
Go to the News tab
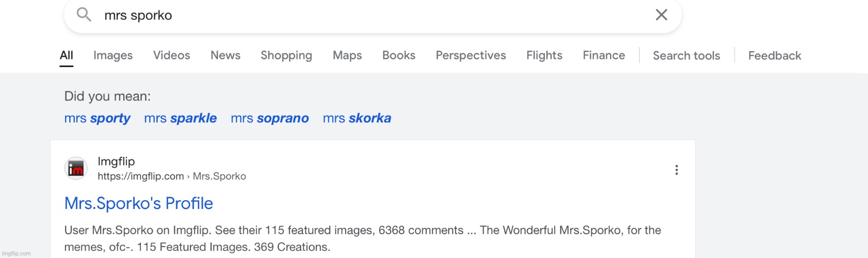(226, 55)
